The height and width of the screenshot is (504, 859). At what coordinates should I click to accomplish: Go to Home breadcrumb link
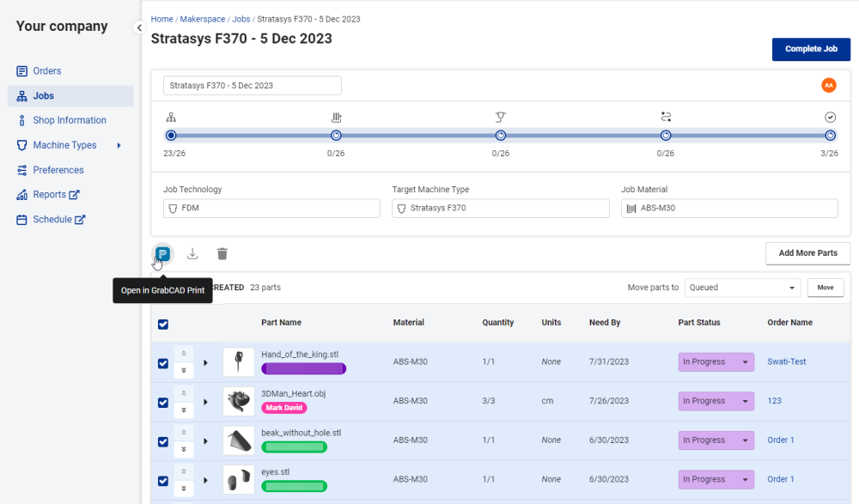[162, 19]
